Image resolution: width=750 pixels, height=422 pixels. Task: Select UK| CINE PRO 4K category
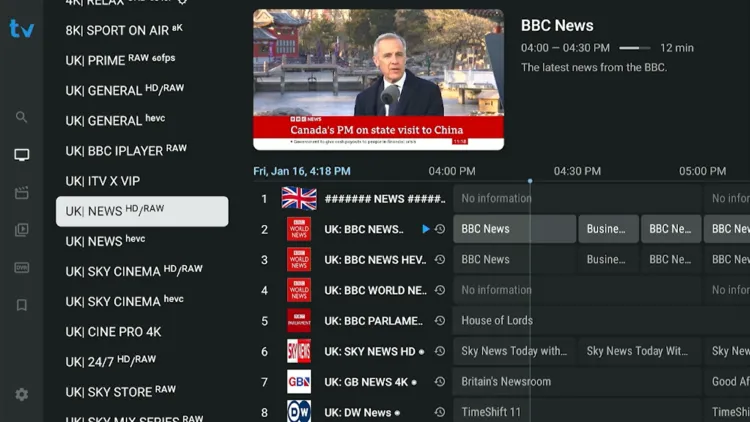pos(142,332)
